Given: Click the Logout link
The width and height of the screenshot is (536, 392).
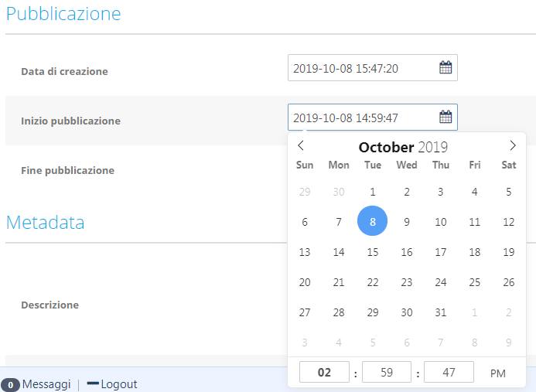Looking at the screenshot, I should (119, 384).
